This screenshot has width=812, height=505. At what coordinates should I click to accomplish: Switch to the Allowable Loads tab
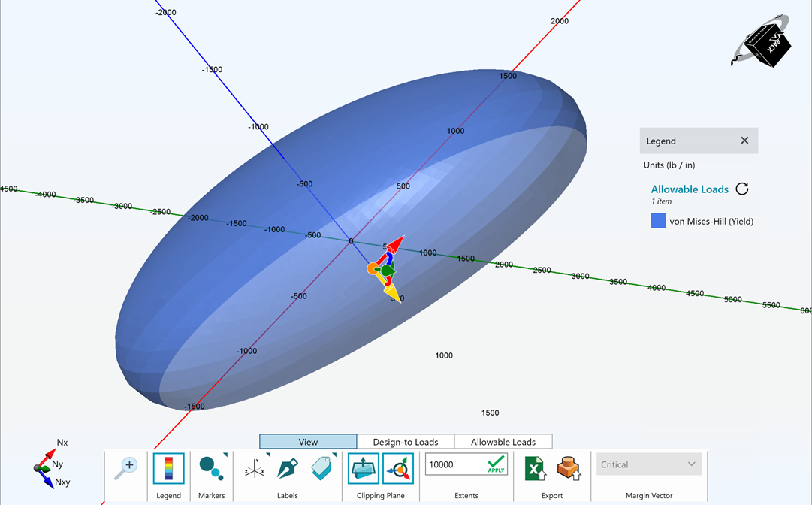pos(503,442)
